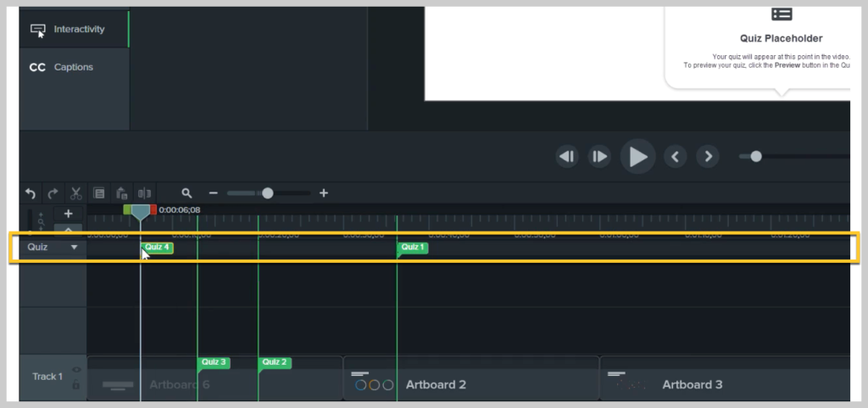Split the clip at the playhead
The width and height of the screenshot is (868, 408).
click(x=144, y=193)
